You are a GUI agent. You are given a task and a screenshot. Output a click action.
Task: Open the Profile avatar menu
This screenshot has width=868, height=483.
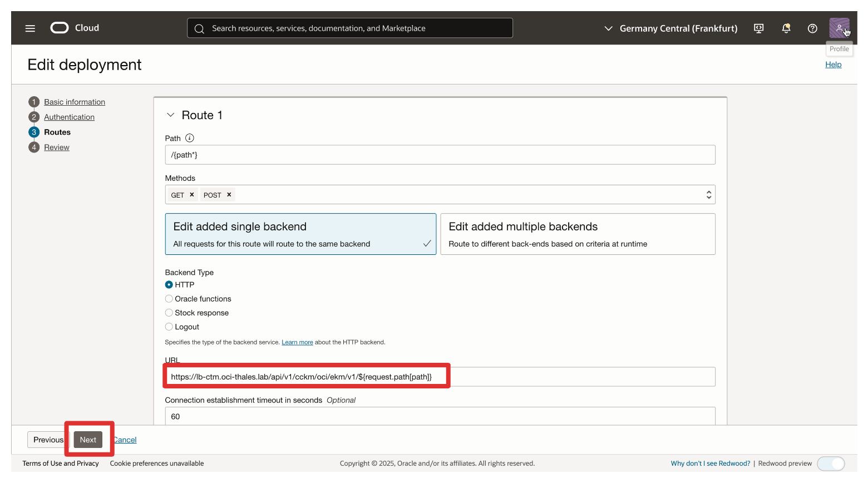839,28
